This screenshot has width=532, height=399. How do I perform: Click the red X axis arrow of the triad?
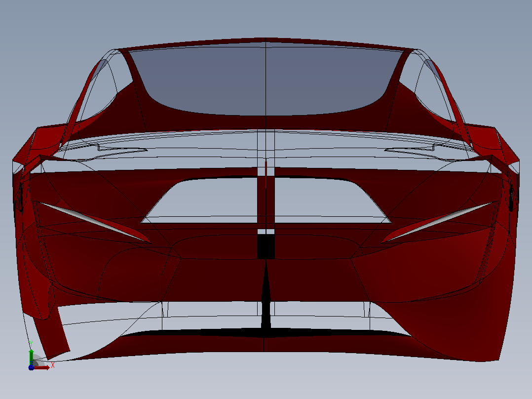42,367
